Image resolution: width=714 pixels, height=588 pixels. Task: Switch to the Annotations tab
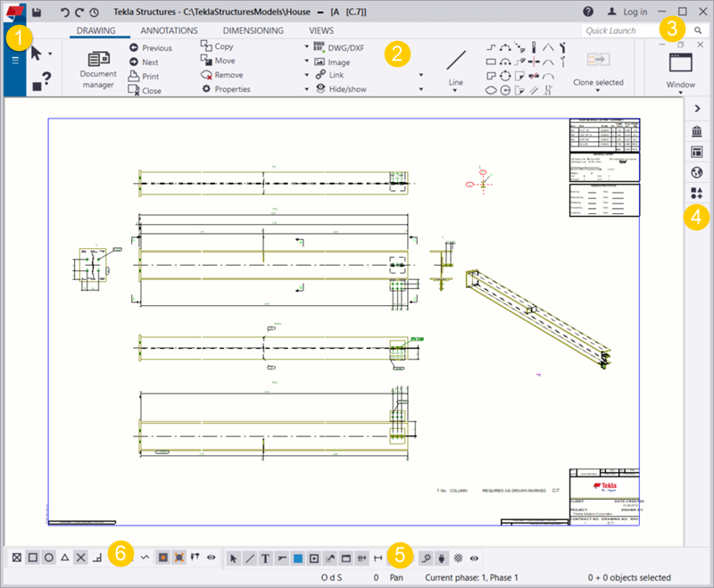(x=169, y=31)
